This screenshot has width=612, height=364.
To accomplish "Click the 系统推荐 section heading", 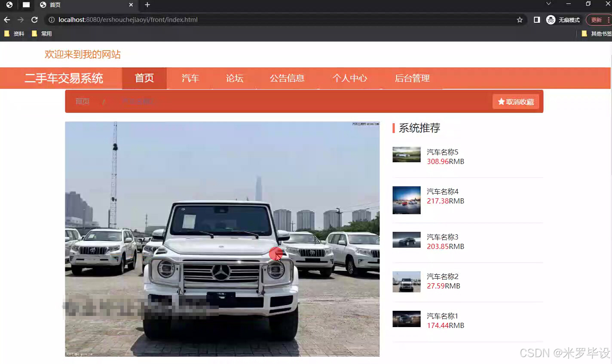I will pyautogui.click(x=419, y=128).
